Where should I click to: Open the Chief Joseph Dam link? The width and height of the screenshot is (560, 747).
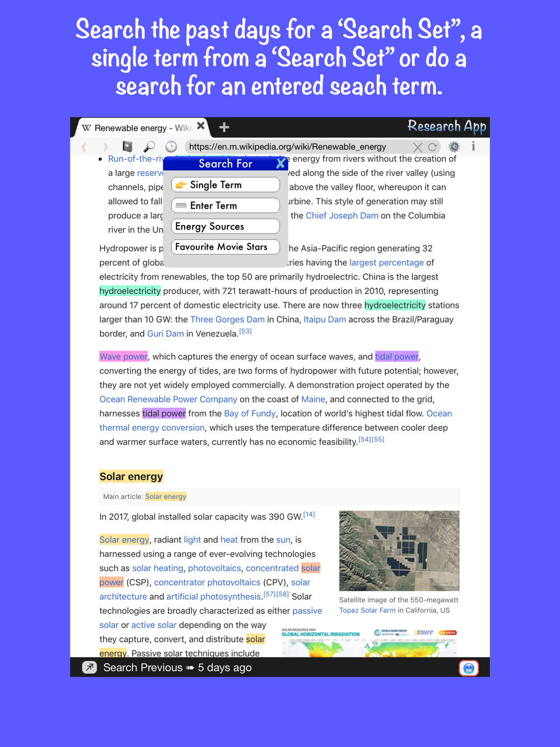pyautogui.click(x=342, y=216)
